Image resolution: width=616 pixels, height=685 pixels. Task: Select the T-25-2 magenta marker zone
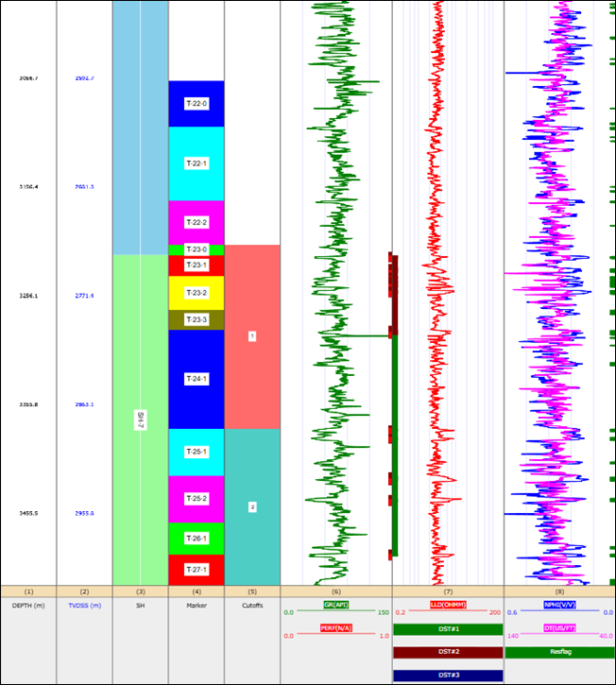[x=197, y=499]
